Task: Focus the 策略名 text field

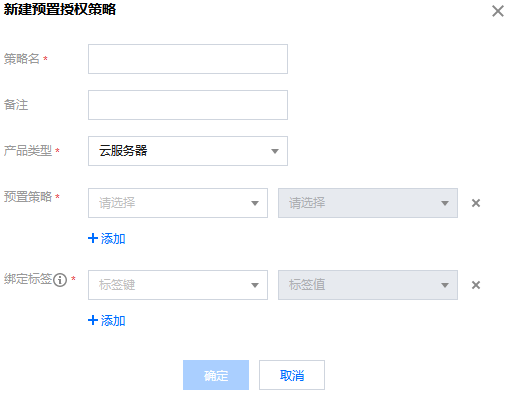Action: point(188,59)
